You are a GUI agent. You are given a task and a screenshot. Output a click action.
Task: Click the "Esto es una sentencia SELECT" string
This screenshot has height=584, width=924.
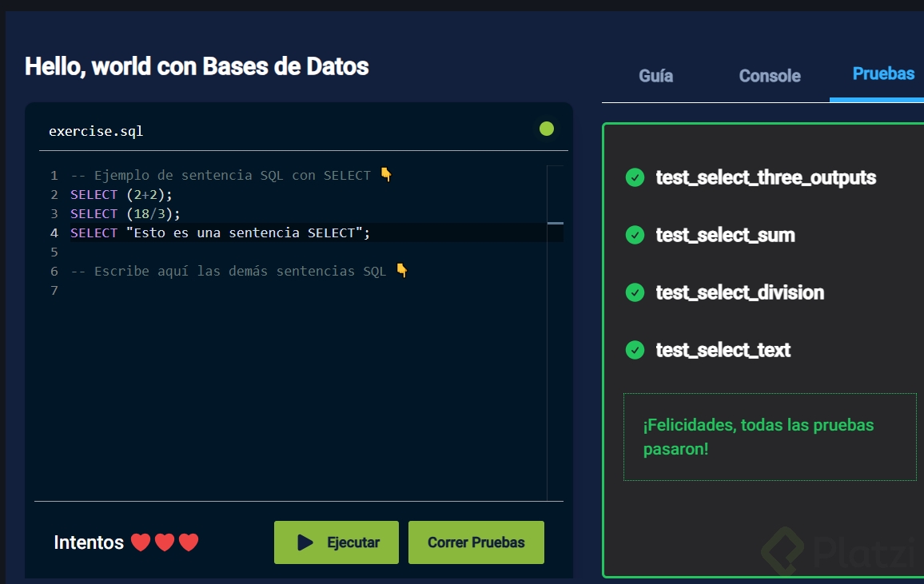pos(245,233)
